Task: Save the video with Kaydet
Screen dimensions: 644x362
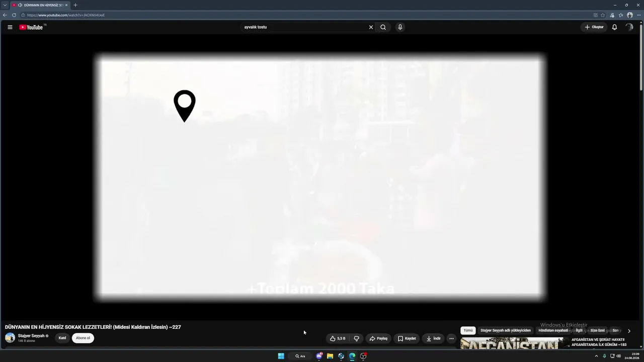Action: 407,338
